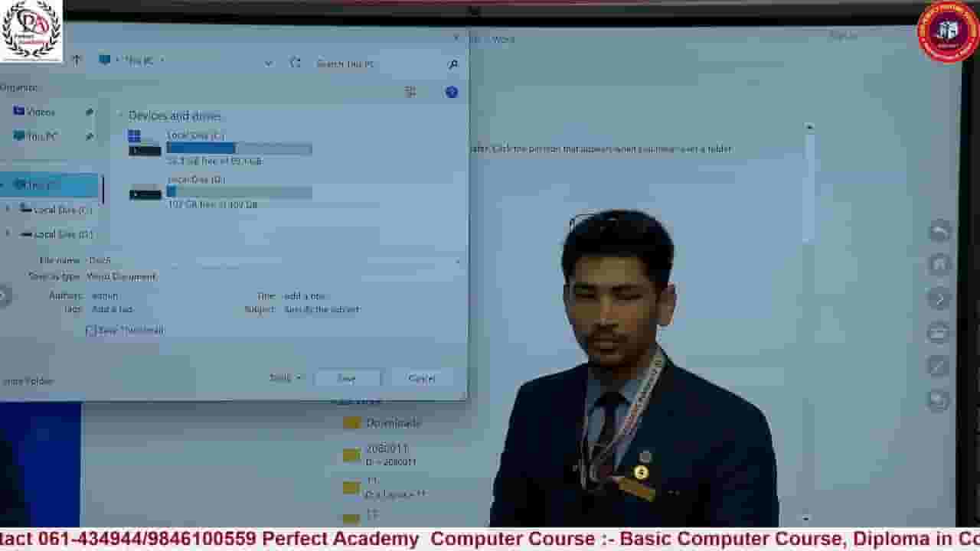Click the Cancel button

422,378
